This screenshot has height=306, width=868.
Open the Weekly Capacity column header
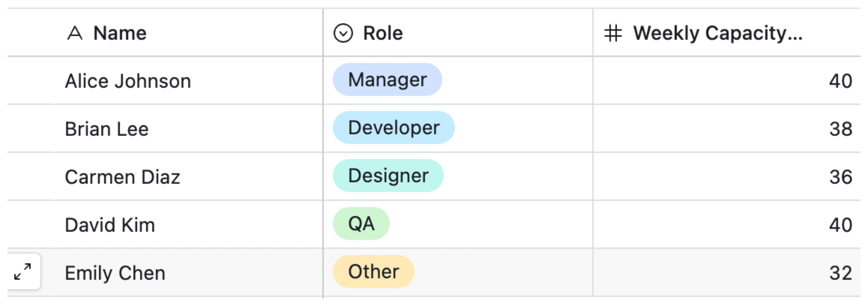(x=718, y=33)
